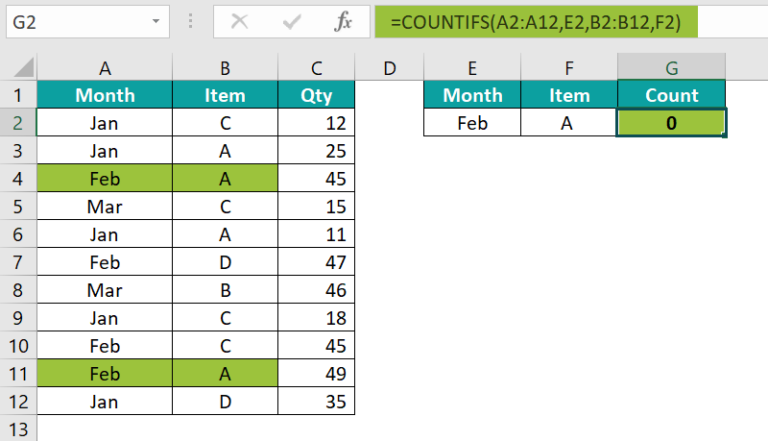Select cell C7 with quantity 47

tap(316, 262)
